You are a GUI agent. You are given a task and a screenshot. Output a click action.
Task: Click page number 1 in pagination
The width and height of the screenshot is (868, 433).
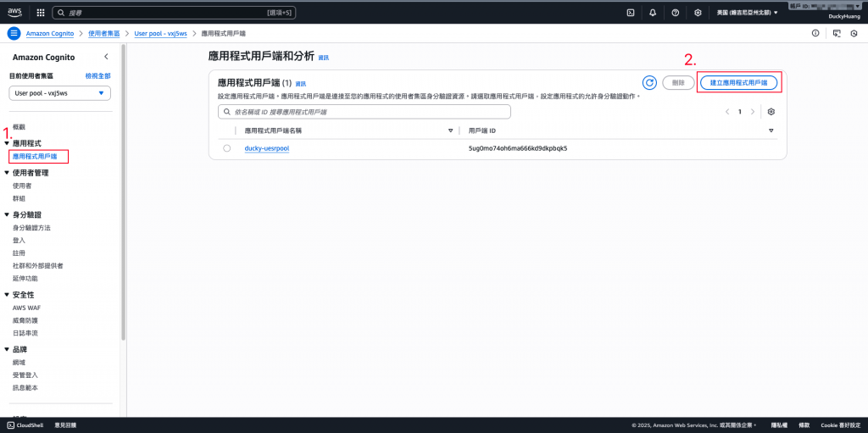point(739,111)
